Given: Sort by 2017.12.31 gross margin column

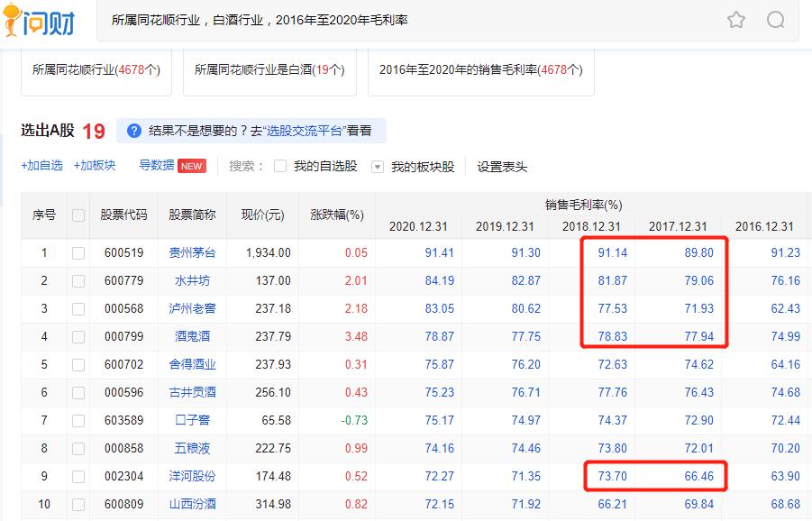Looking at the screenshot, I should (678, 227).
